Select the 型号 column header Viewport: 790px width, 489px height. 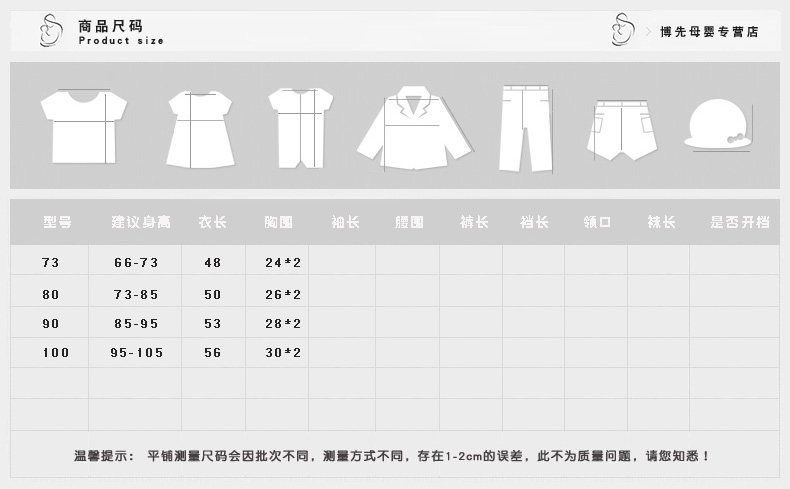click(x=57, y=222)
